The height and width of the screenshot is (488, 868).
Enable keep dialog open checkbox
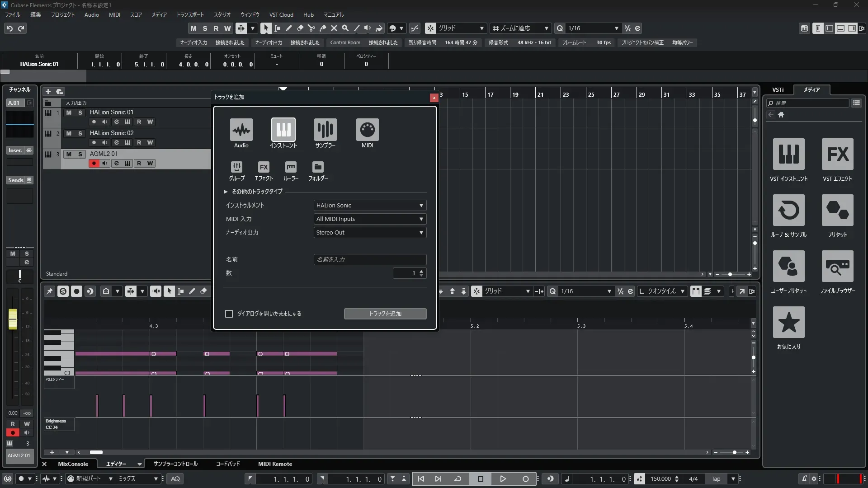229,314
